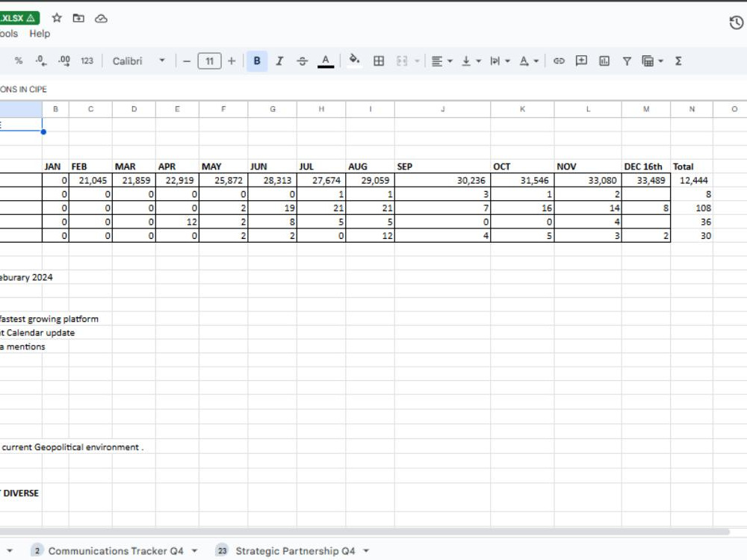Decrease font size with minus button
Image resolution: width=747 pixels, height=560 pixels.
coord(187,61)
